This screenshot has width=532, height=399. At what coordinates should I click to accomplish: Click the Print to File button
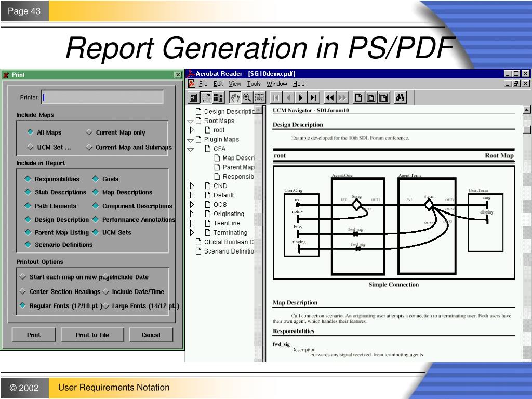click(x=92, y=335)
